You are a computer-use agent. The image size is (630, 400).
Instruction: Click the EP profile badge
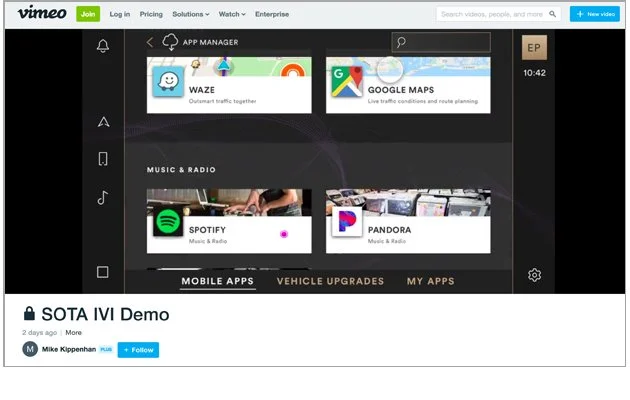(534, 47)
